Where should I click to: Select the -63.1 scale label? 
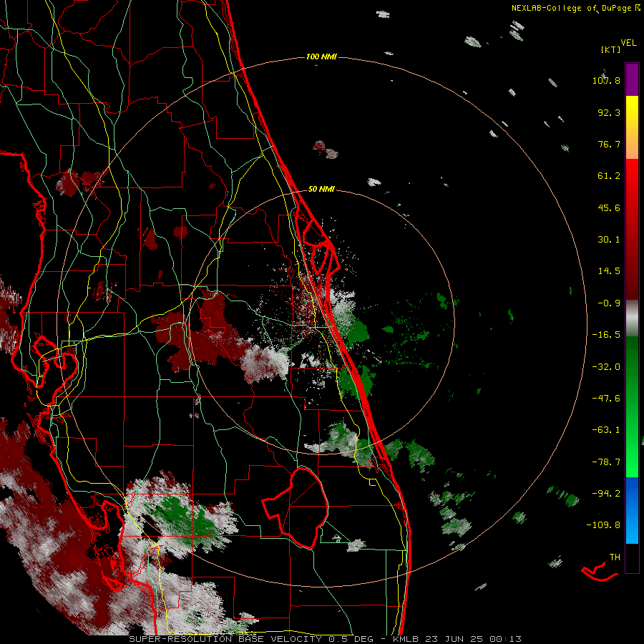606,430
